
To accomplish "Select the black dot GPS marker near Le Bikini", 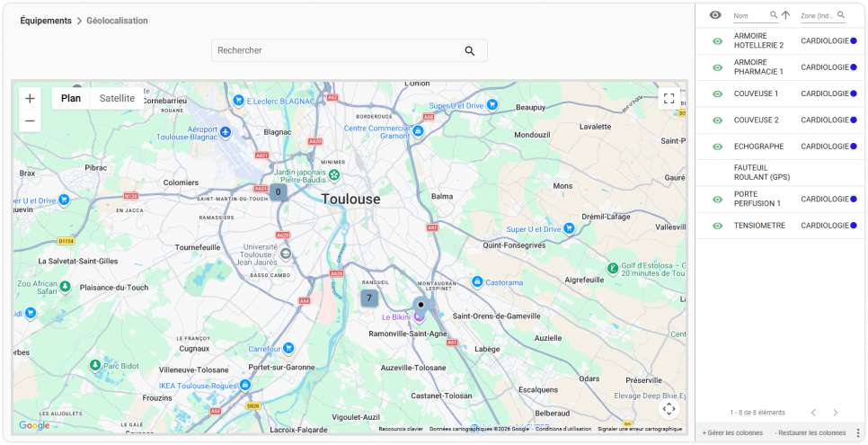I will (x=421, y=305).
